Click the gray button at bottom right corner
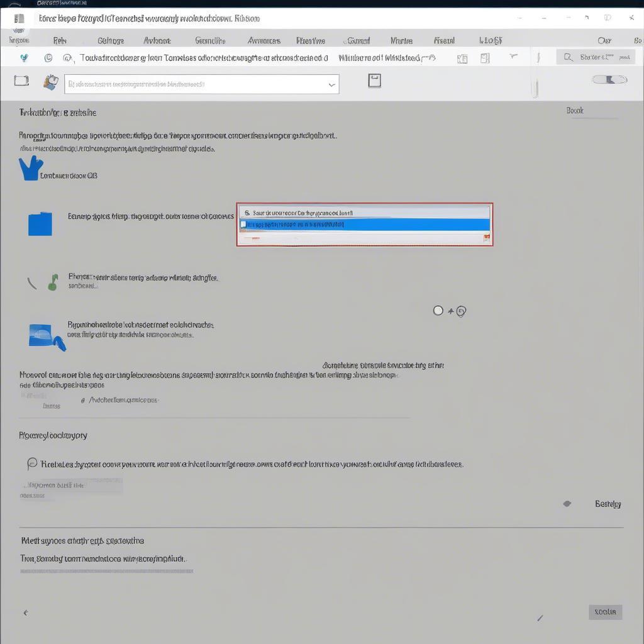 (x=606, y=612)
